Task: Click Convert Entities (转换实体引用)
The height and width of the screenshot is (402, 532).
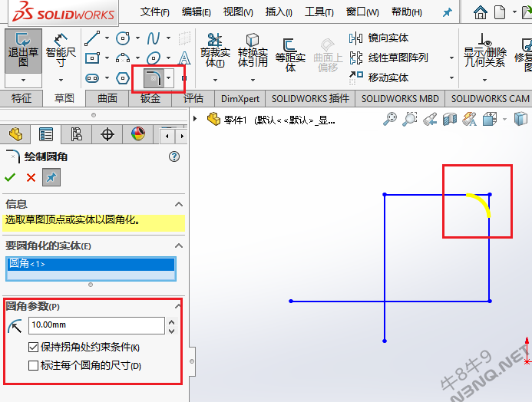Action: (253, 51)
